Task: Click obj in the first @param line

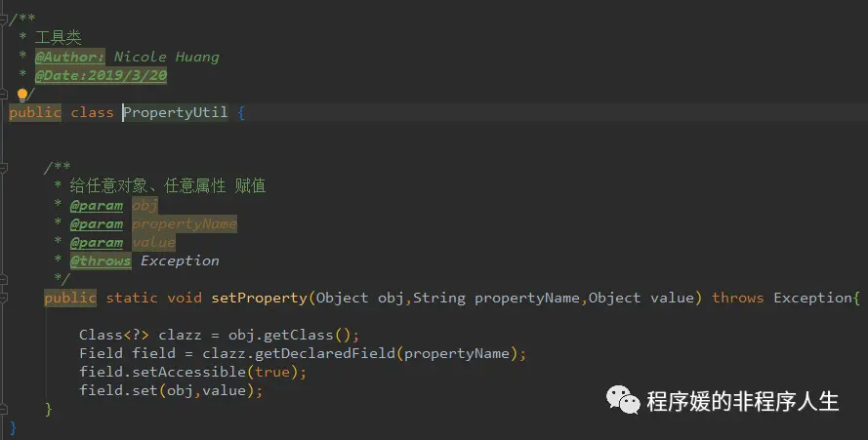Action: (145, 205)
